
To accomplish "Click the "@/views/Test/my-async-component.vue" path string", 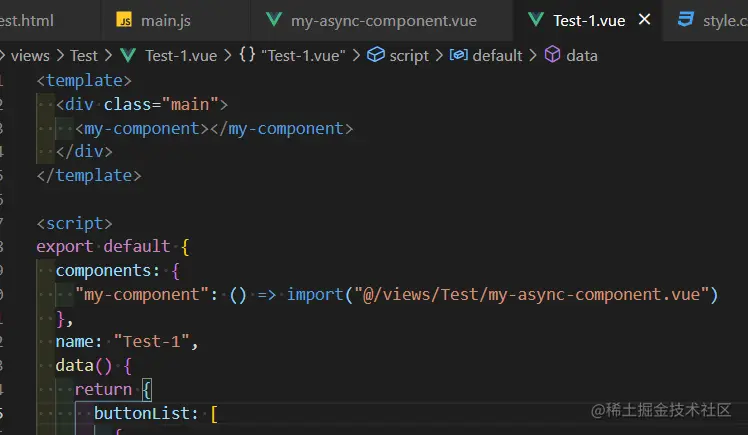I will (x=531, y=294).
